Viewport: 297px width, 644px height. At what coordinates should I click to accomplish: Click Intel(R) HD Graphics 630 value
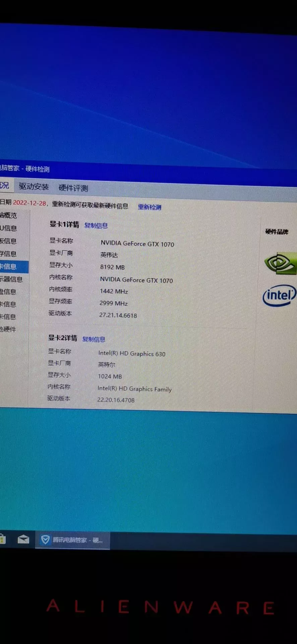(132, 354)
